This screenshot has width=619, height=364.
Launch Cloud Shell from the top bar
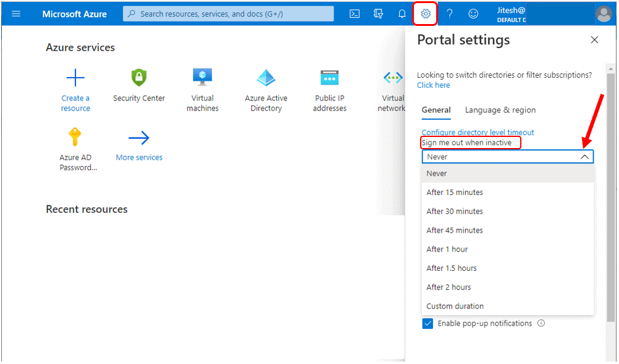(355, 14)
